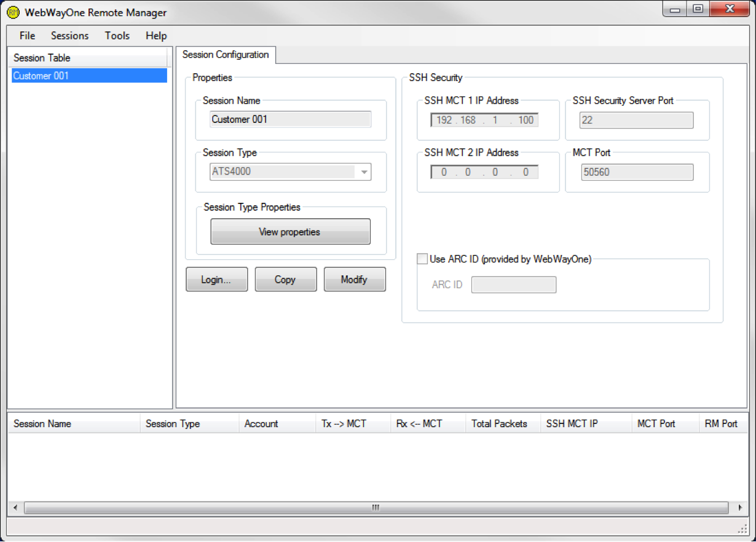This screenshot has width=756, height=542.
Task: Select the Session Configuration tab
Action: pos(226,55)
